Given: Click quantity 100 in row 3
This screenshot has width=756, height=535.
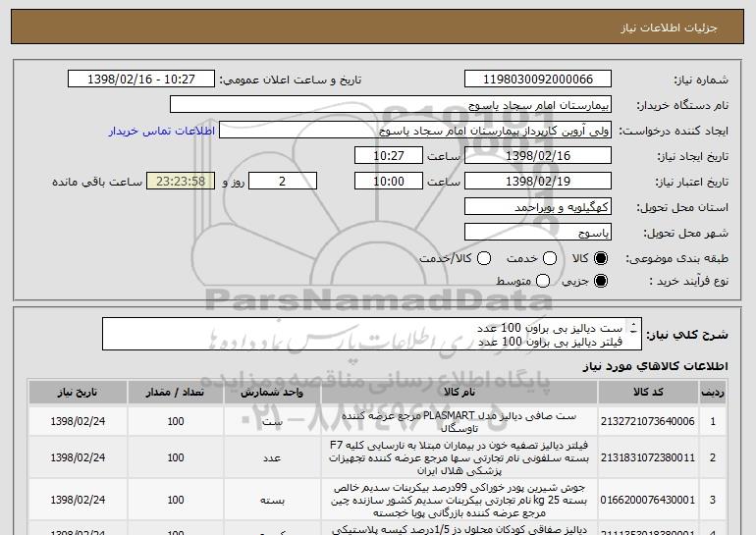Looking at the screenshot, I should coord(176,500).
